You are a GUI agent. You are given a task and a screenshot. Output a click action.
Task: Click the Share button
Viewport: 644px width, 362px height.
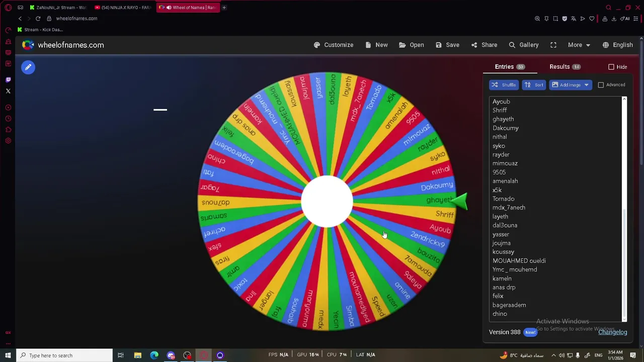[x=484, y=45]
